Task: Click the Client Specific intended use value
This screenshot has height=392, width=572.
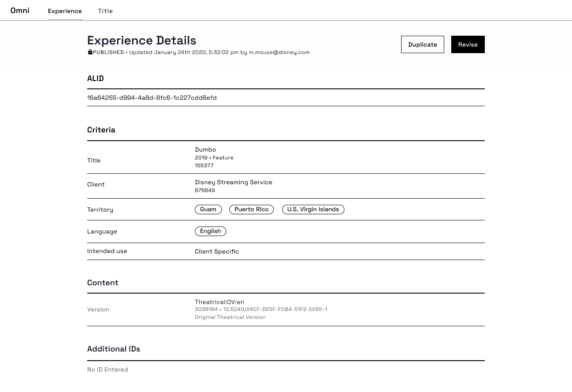Action: coord(217,251)
